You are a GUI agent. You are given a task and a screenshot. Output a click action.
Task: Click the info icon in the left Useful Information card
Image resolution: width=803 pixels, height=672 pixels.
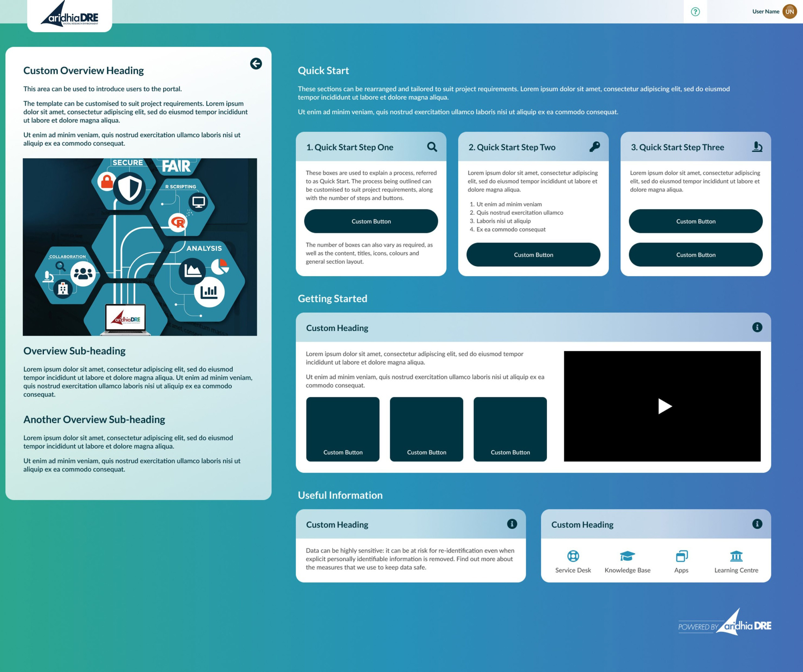(512, 524)
